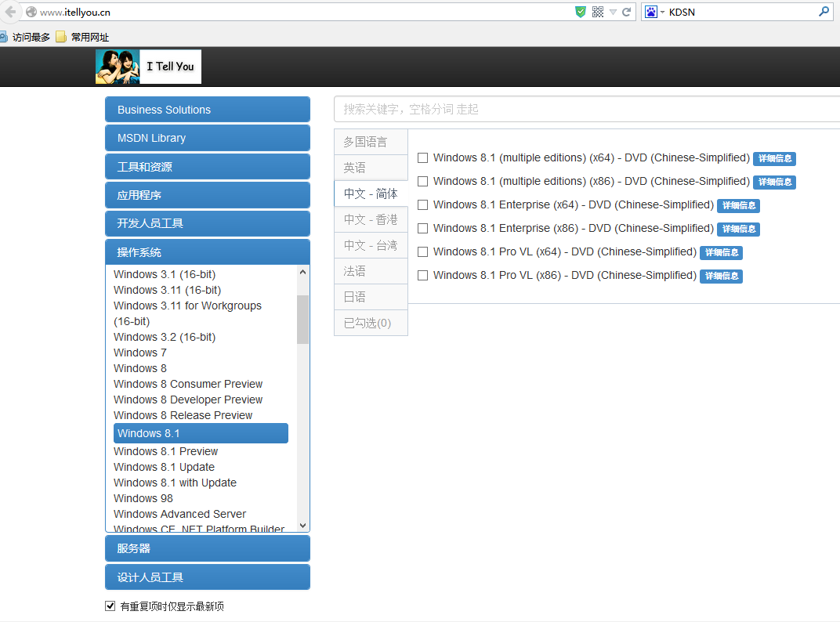Click the green shield security icon

pos(580,12)
